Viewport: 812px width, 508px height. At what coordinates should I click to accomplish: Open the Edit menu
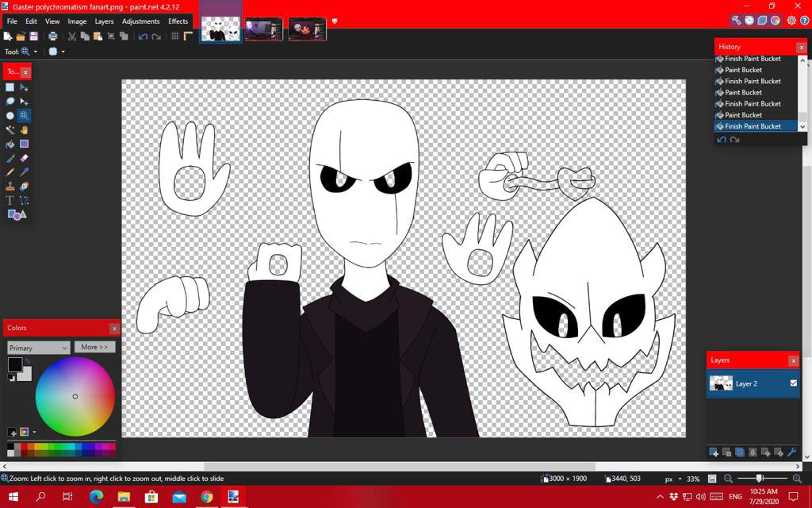coord(31,21)
